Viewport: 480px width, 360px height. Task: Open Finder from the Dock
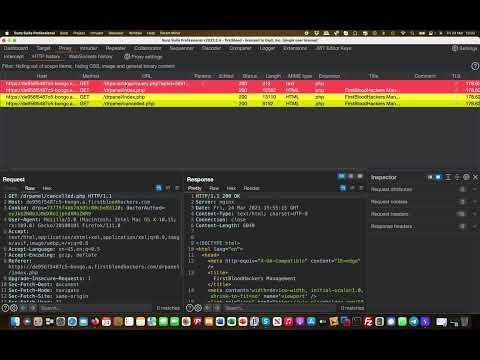15,322
